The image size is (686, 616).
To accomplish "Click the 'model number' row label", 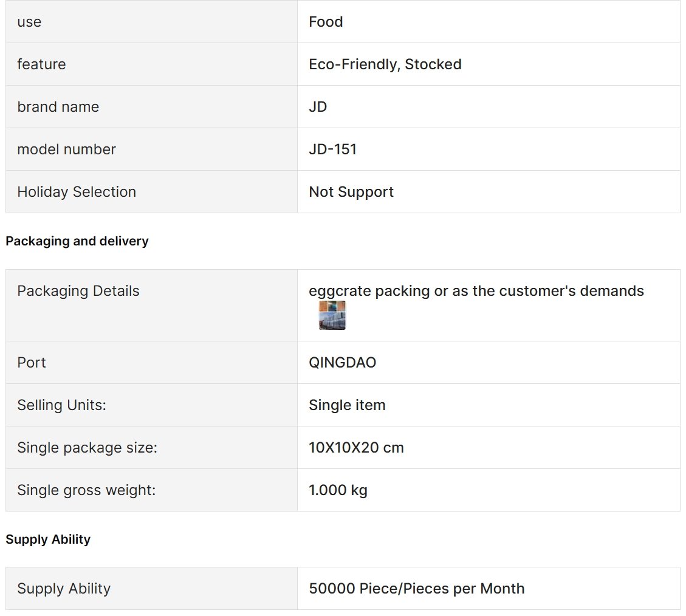I will coord(66,149).
